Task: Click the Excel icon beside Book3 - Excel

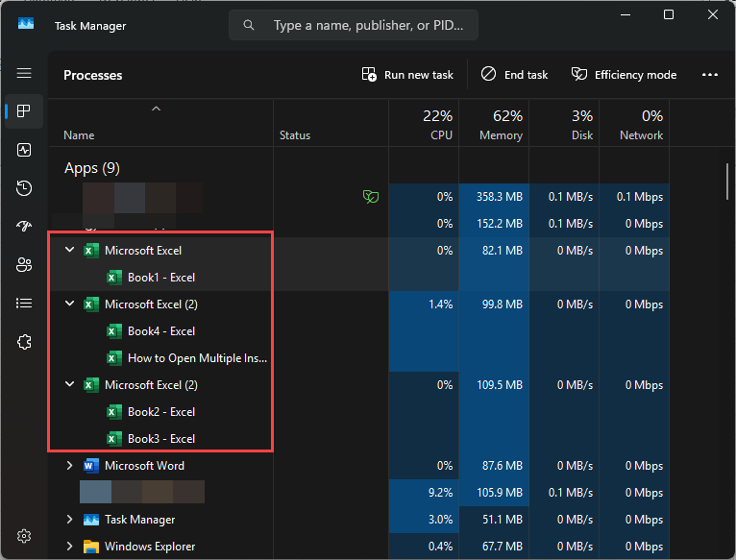Action: pyautogui.click(x=114, y=439)
